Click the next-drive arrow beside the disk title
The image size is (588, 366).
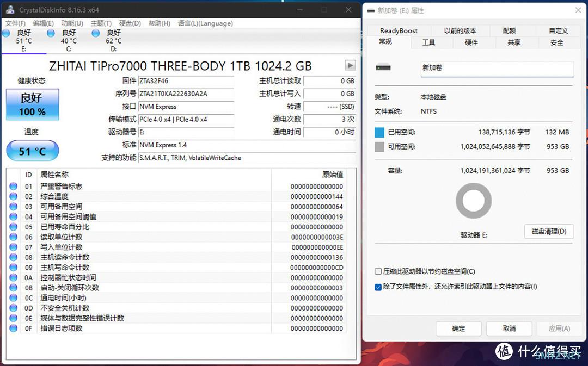(349, 65)
